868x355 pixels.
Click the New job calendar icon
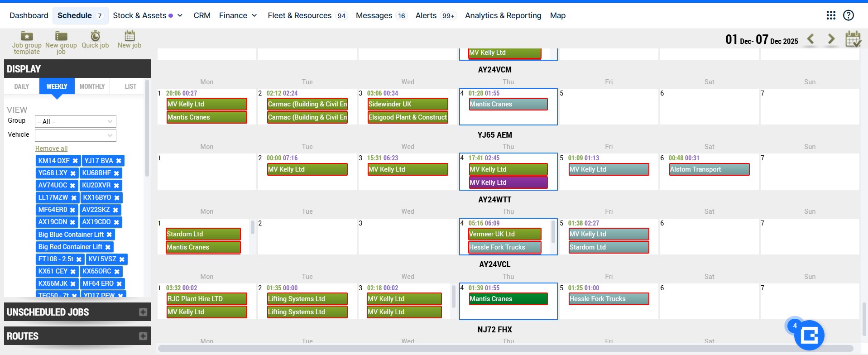(129, 36)
